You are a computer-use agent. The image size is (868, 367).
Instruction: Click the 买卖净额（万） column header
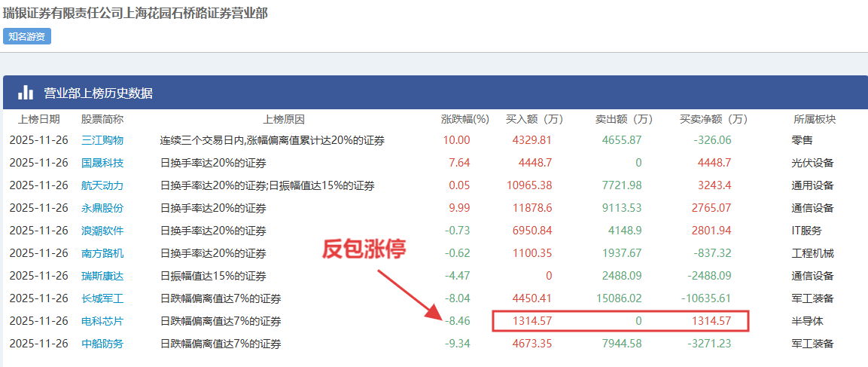point(714,118)
